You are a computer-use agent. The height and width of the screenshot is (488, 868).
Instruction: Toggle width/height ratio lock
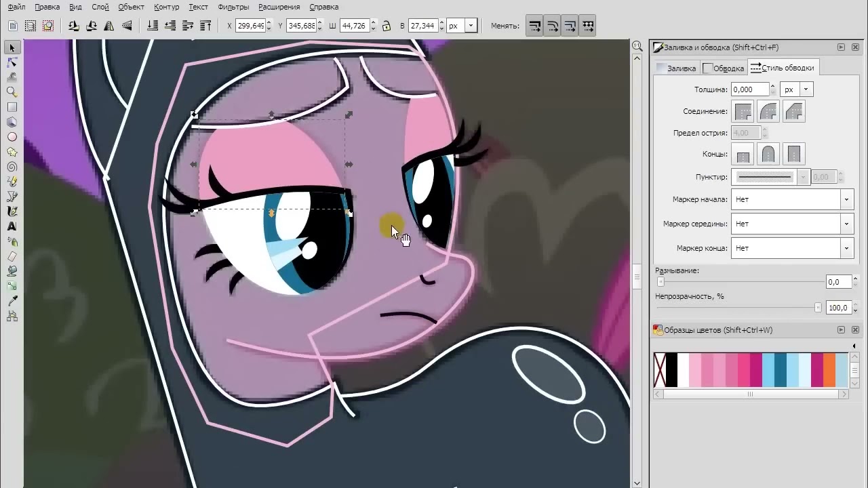(x=386, y=26)
